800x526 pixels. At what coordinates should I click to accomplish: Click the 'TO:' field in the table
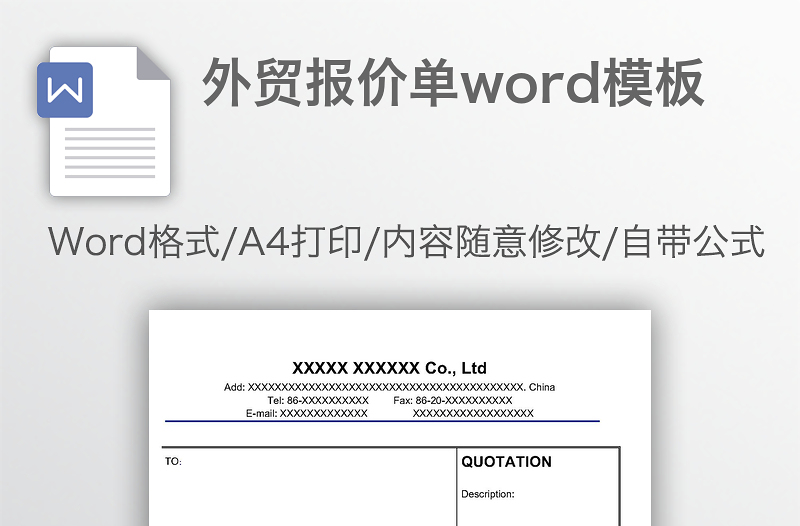point(173,462)
